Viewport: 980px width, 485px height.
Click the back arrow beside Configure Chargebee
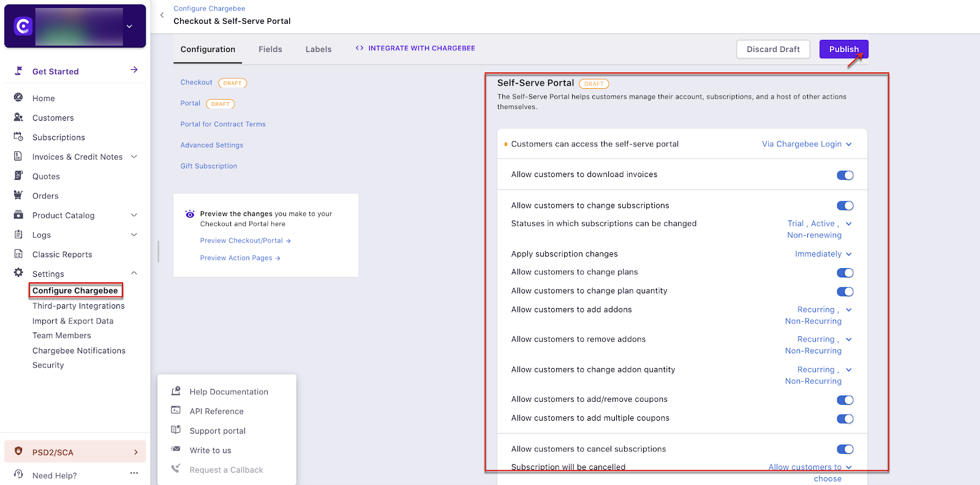(x=162, y=15)
